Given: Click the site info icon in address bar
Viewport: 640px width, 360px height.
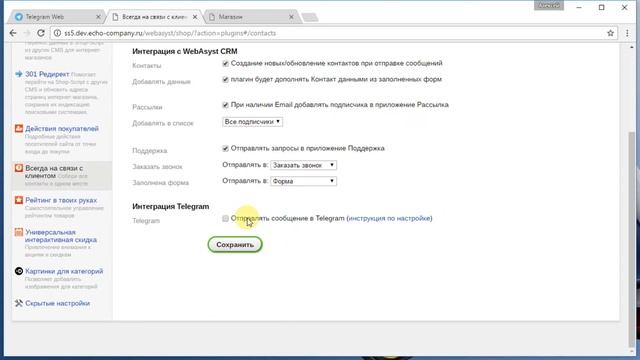Looking at the screenshot, I should (x=58, y=33).
